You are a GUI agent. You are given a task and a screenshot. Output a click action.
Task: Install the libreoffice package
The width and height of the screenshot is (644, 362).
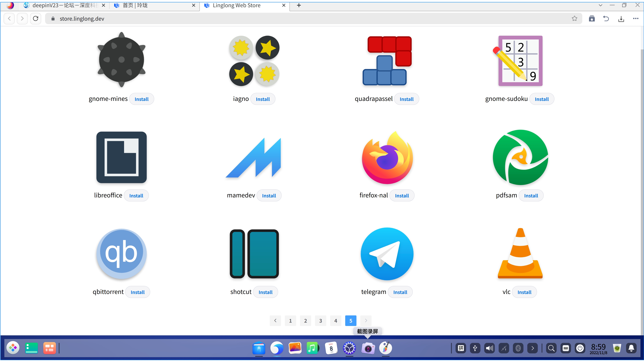pyautogui.click(x=136, y=196)
